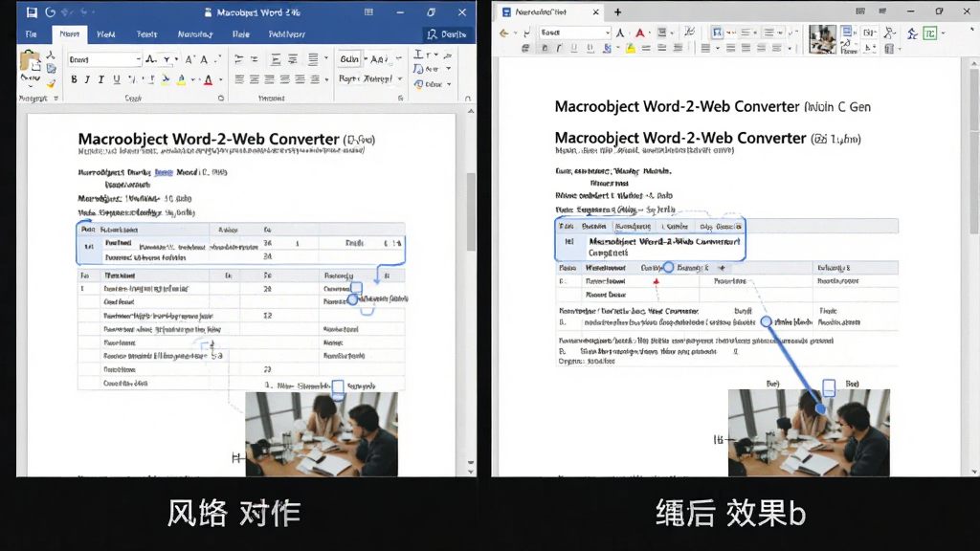Click the back arrow in right window toolbar
Screen dimensions: 980x551
pos(503,33)
